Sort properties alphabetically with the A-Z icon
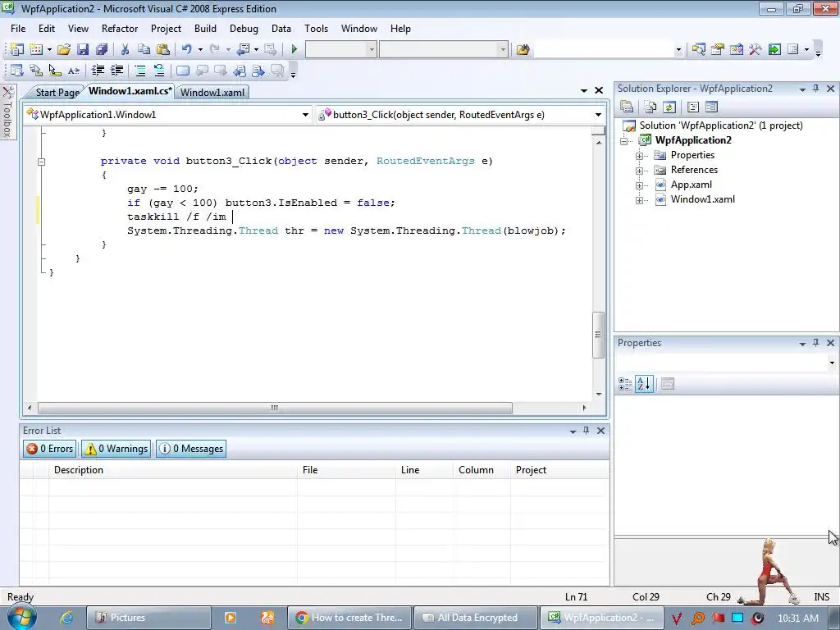The width and height of the screenshot is (840, 630). pyautogui.click(x=644, y=384)
